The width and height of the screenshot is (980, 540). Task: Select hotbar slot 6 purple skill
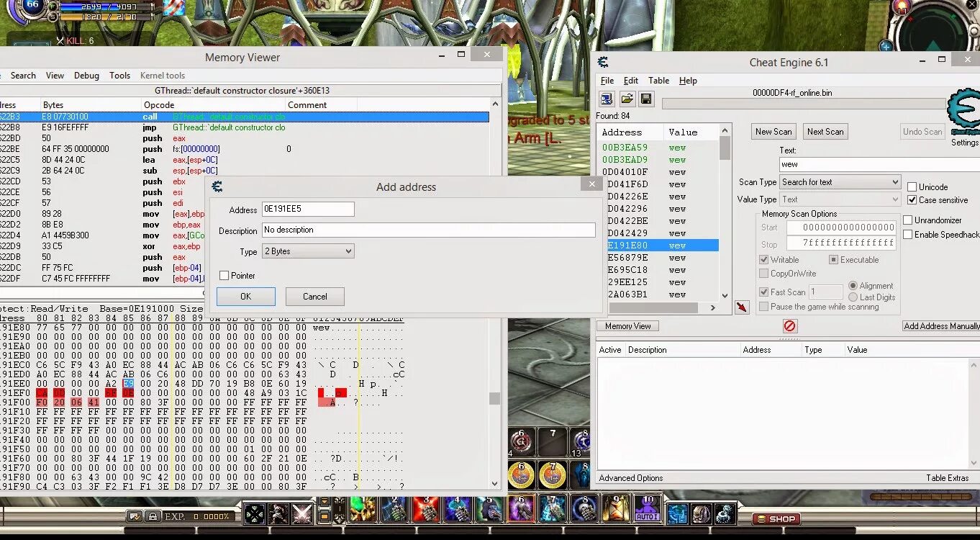522,509
